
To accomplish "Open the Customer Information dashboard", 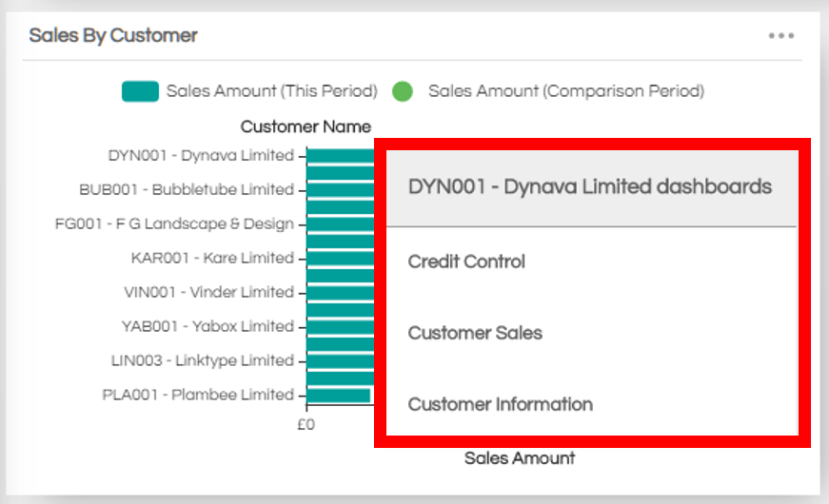I will pos(500,404).
